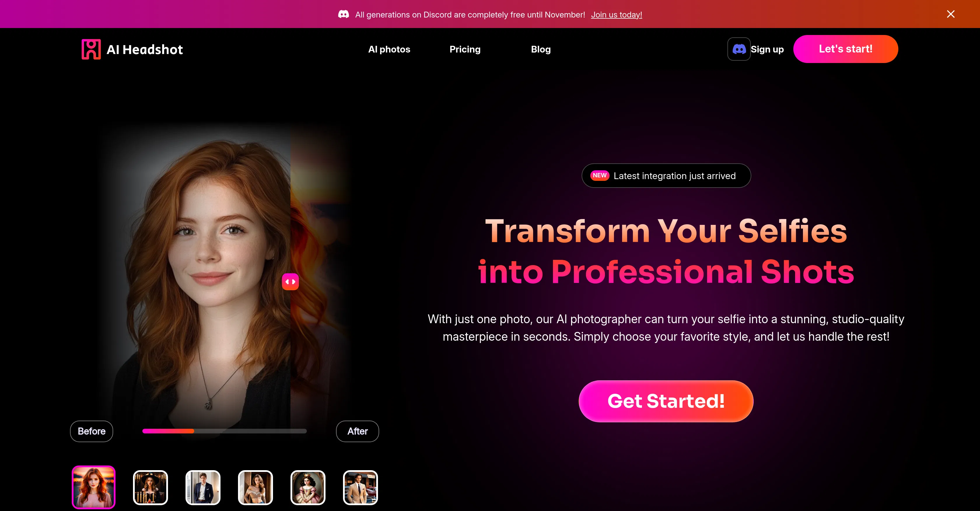Select the man in navy suit thumbnail
Screen dimensions: 980x511
click(203, 487)
